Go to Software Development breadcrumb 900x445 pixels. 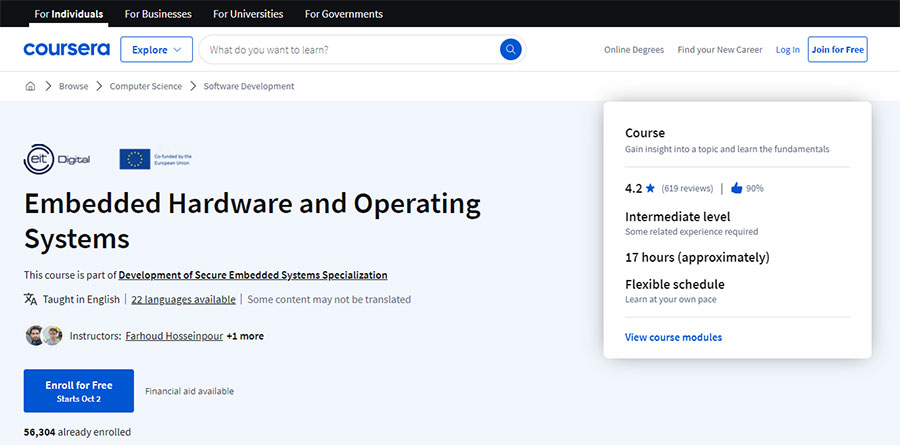(x=249, y=86)
